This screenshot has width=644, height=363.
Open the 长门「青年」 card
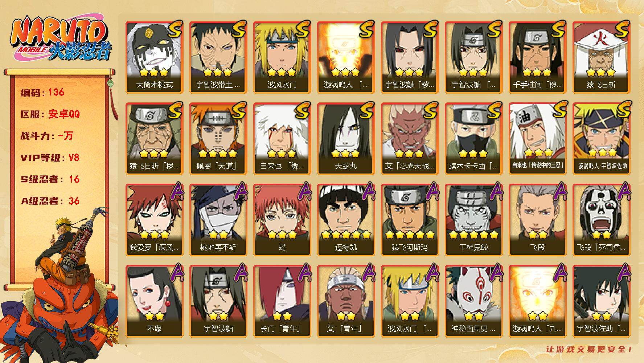point(282,301)
